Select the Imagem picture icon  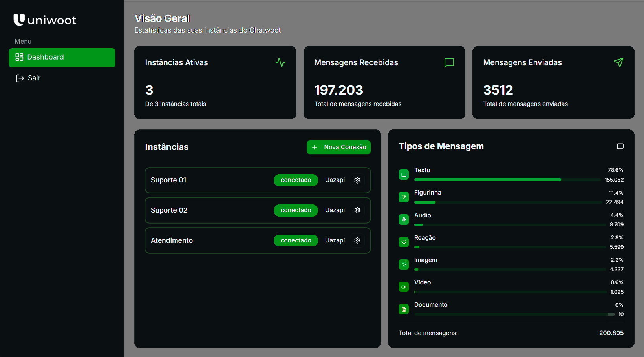pos(403,264)
